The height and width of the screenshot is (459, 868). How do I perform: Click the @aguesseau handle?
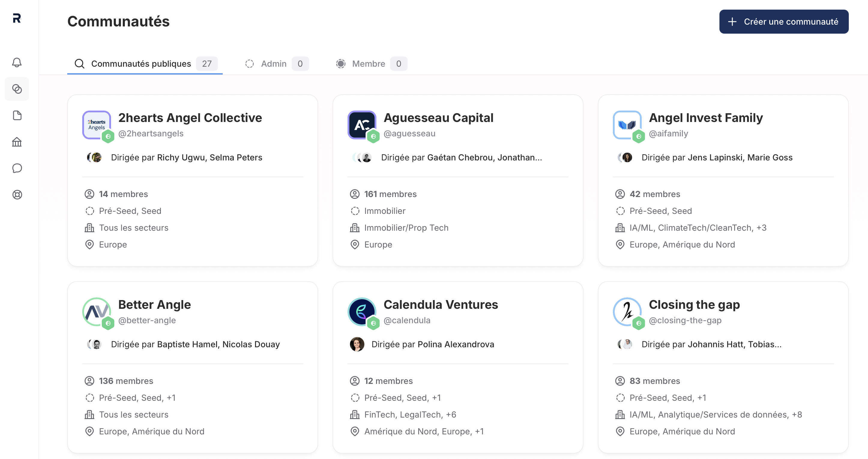click(x=409, y=134)
